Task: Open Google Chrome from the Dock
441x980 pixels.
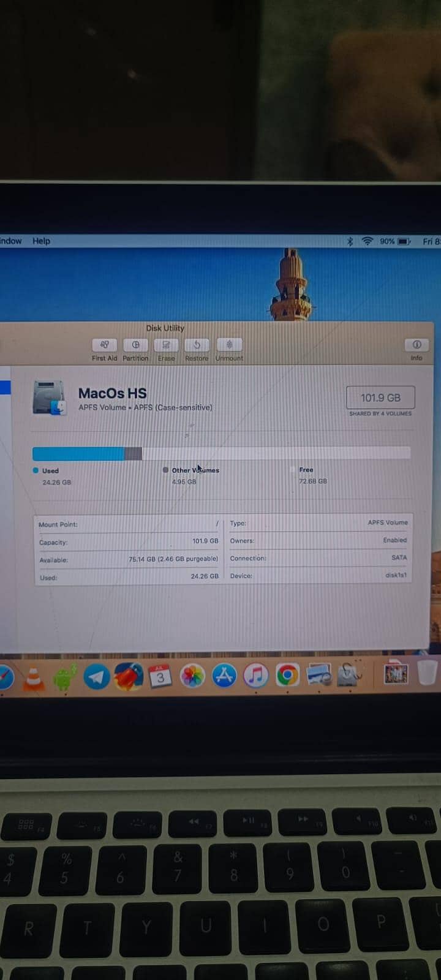Action: [x=287, y=675]
